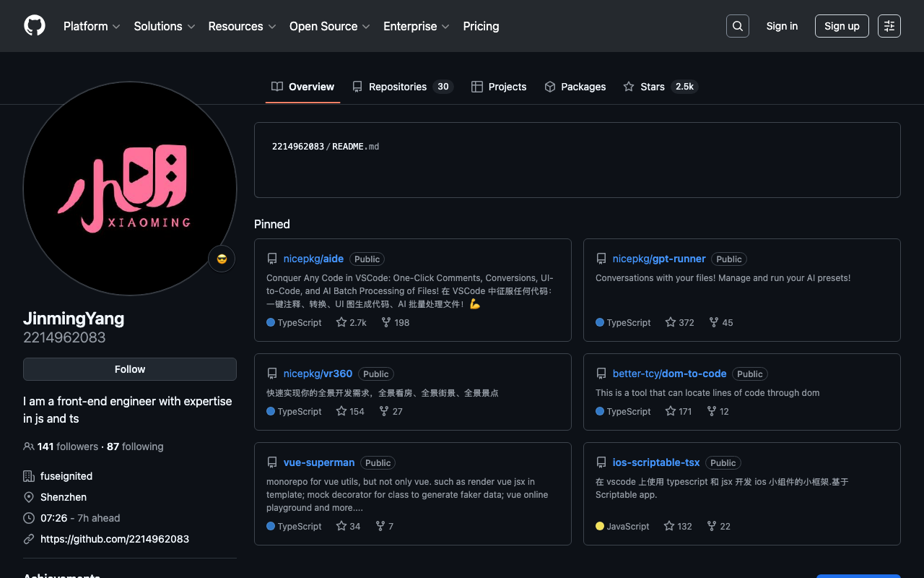Image resolution: width=924 pixels, height=578 pixels.
Task: Open the appearance settings icon button
Action: click(x=889, y=26)
